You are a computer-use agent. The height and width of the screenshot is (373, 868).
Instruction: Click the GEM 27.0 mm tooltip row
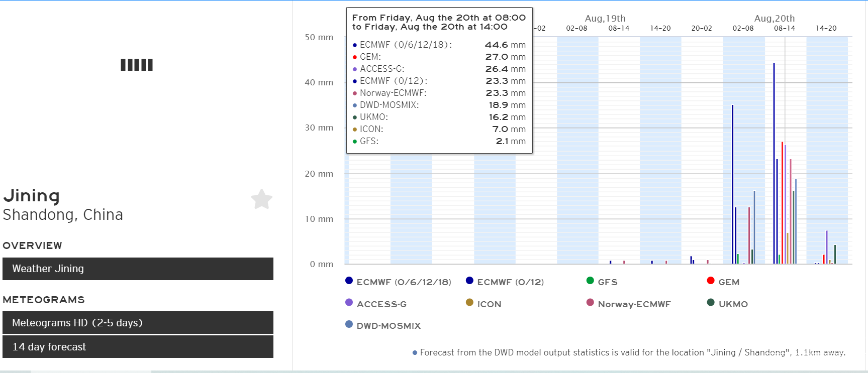(439, 57)
